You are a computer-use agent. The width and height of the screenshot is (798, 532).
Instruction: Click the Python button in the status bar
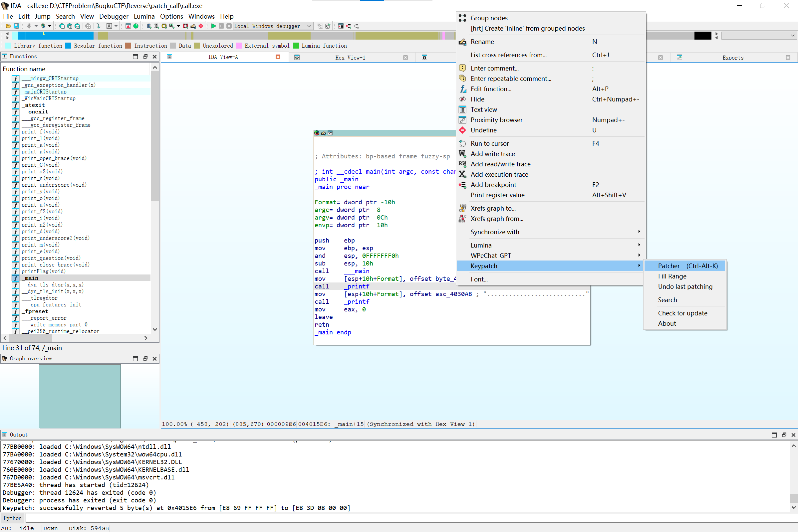click(12, 518)
